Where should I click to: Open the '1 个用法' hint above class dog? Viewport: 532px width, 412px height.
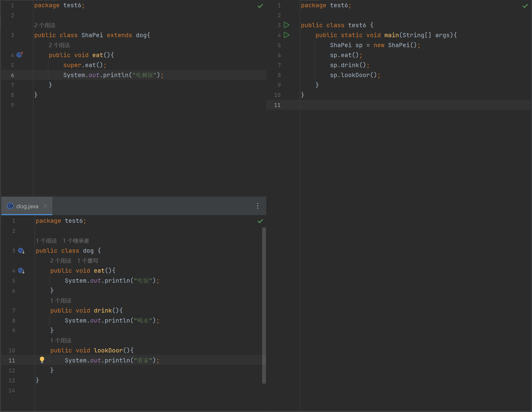pos(46,241)
